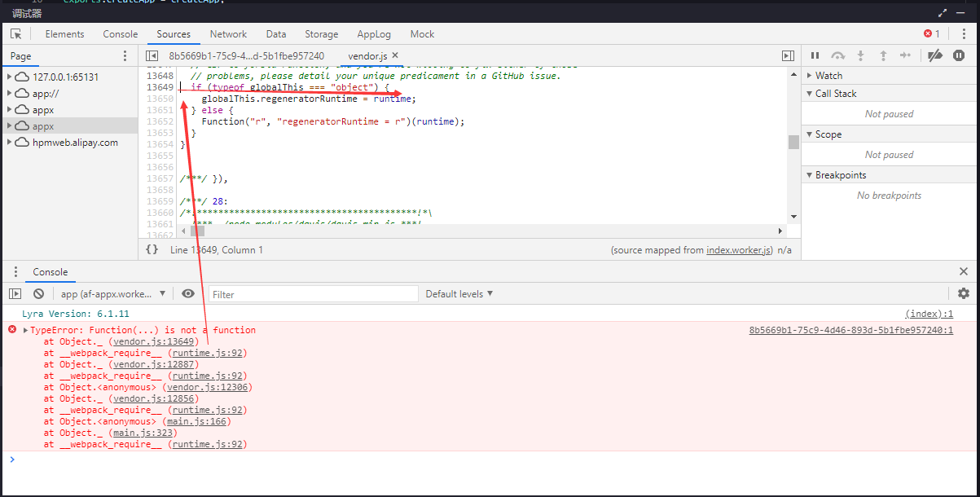The width and height of the screenshot is (980, 497).
Task: Open the vendor.js:12306 stack link
Action: (x=209, y=387)
